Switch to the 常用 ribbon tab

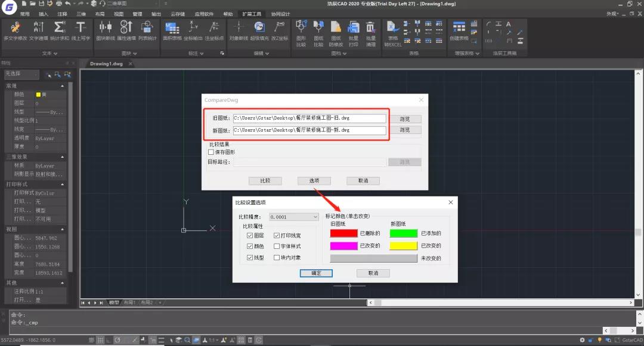point(24,14)
